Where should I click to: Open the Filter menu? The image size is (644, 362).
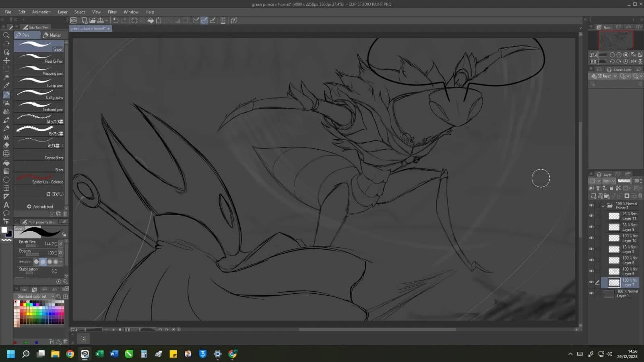point(112,12)
